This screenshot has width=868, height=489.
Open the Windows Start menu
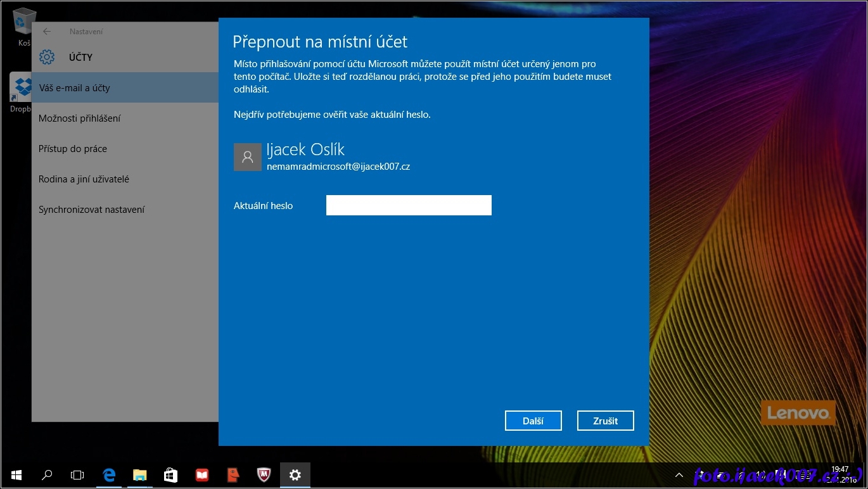(16, 474)
